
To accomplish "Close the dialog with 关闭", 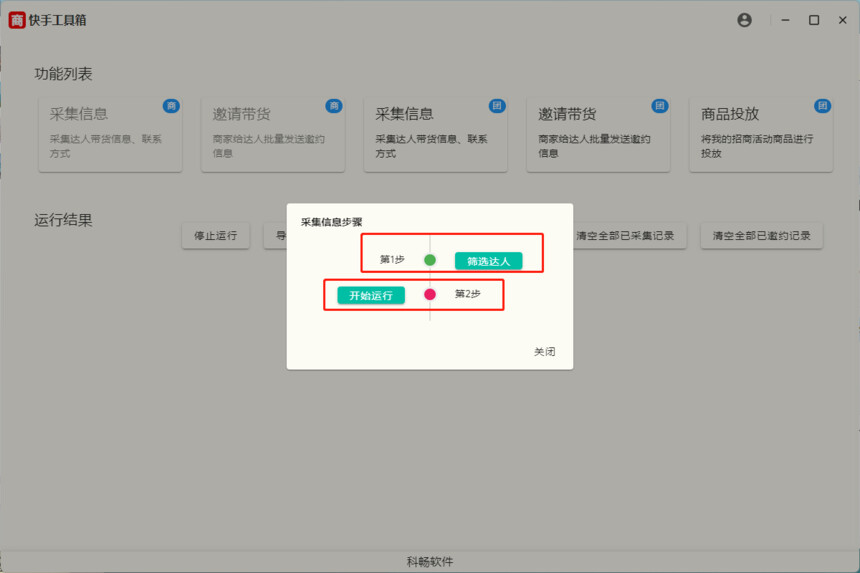I will [x=545, y=351].
